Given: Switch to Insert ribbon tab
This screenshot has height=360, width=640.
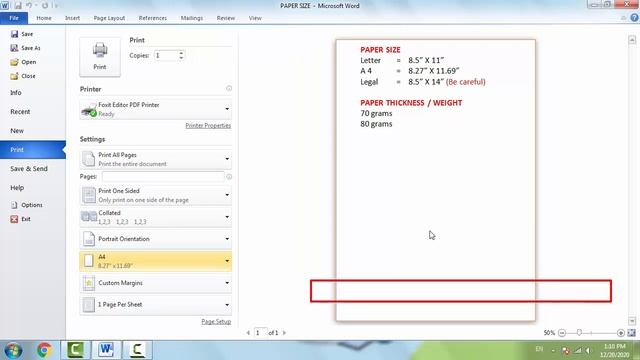Looking at the screenshot, I should (72, 18).
